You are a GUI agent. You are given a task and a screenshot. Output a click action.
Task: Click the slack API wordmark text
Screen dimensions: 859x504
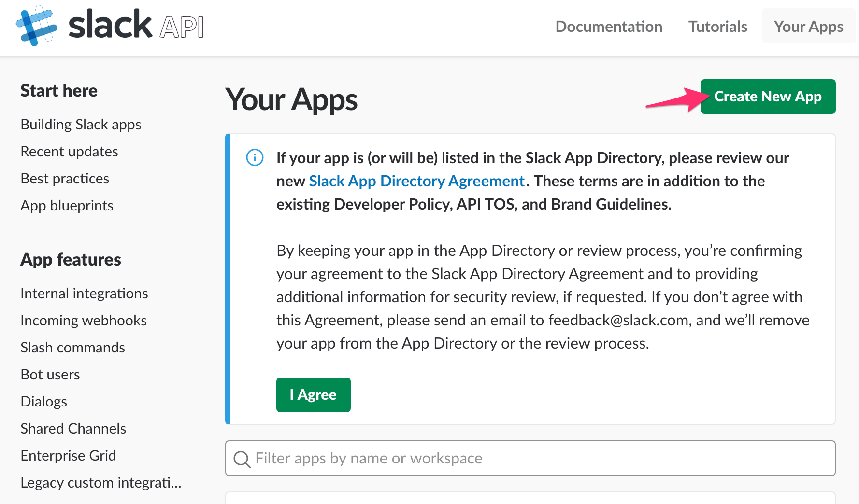click(x=136, y=25)
